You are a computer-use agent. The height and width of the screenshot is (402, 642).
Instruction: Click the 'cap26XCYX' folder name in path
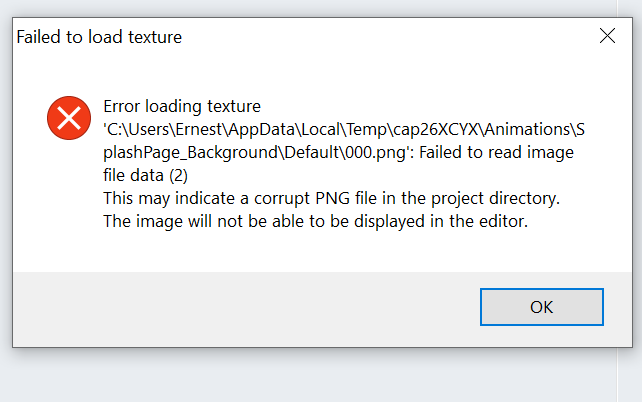[435, 129]
